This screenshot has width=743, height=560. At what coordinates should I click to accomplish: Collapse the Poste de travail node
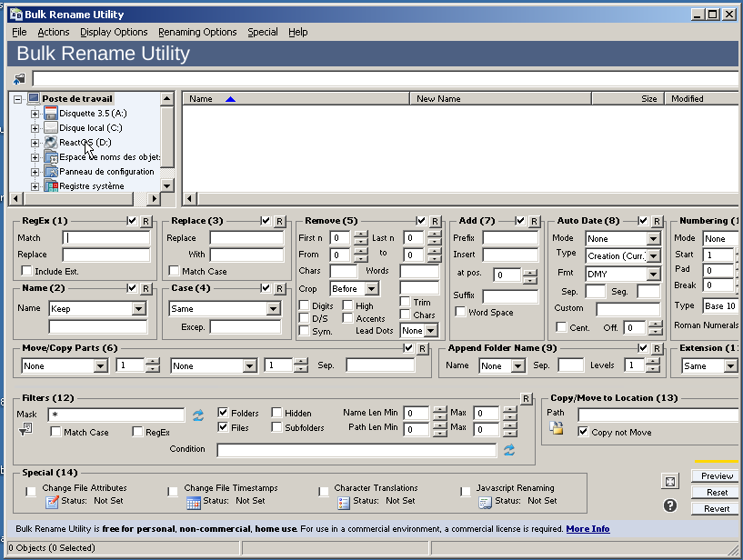[x=17, y=99]
